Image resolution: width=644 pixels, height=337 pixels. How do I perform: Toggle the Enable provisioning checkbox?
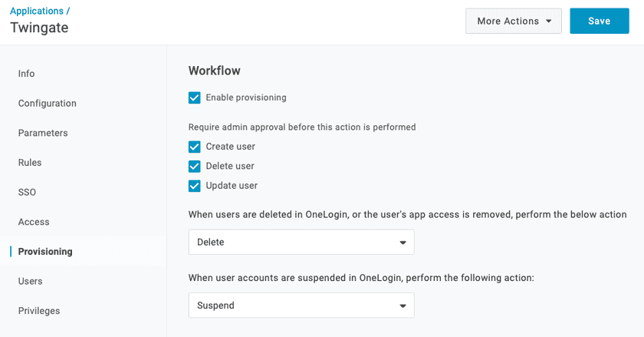coord(195,97)
